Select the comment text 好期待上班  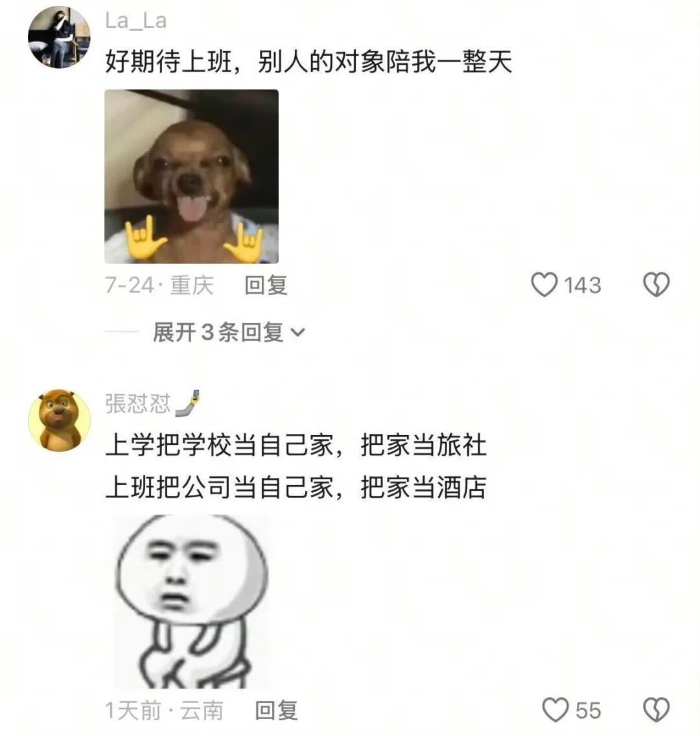(x=169, y=62)
